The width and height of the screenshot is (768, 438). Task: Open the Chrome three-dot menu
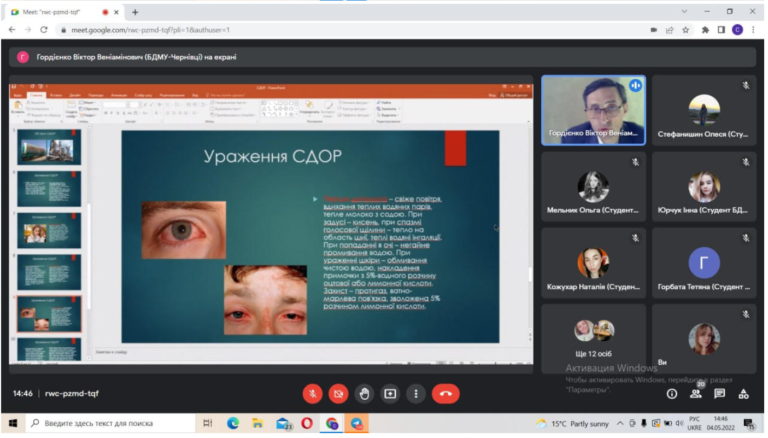click(754, 30)
